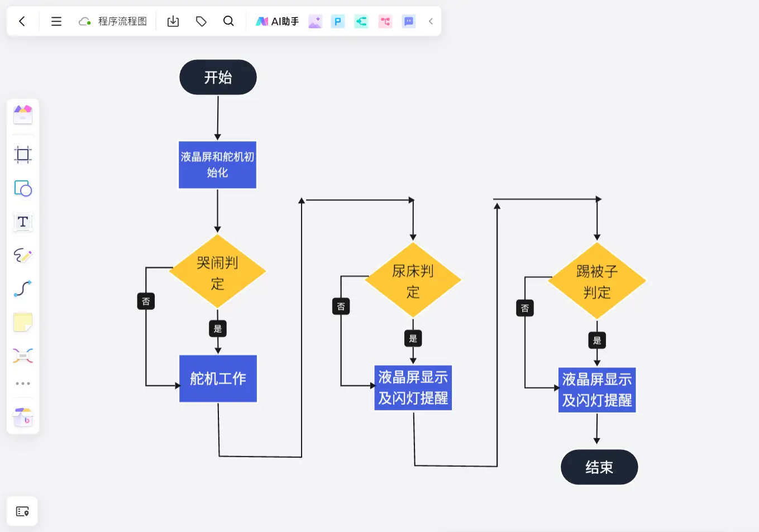Screen dimensions: 759x532
Task: Collapse the top toolbar with chevron
Action: point(431,21)
